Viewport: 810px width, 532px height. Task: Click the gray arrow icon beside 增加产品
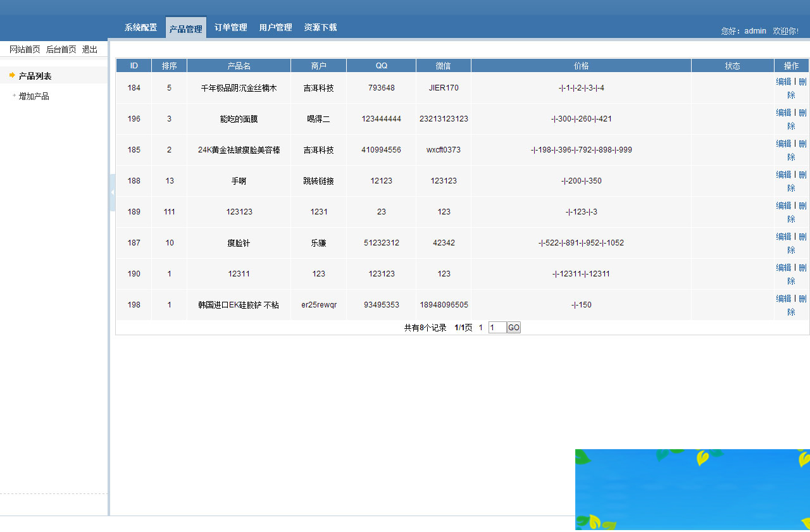[13, 96]
